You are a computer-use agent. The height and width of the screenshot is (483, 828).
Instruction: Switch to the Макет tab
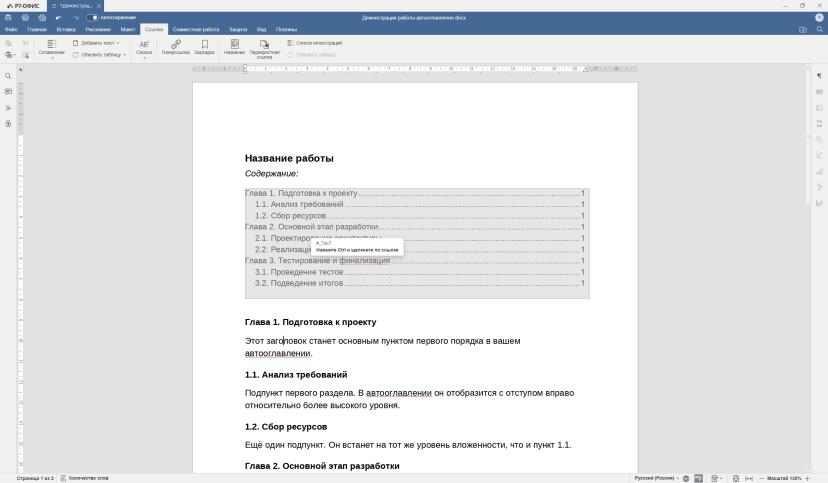pos(127,30)
